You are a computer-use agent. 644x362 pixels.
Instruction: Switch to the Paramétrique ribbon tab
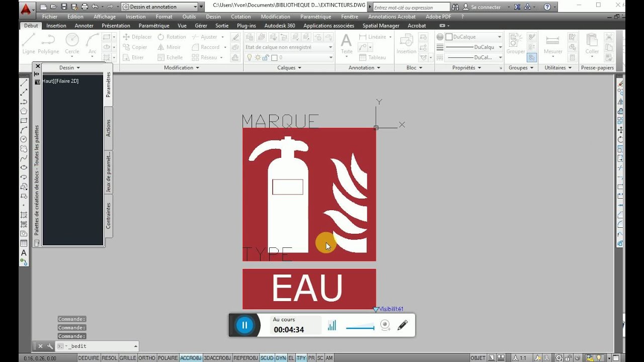154,26
